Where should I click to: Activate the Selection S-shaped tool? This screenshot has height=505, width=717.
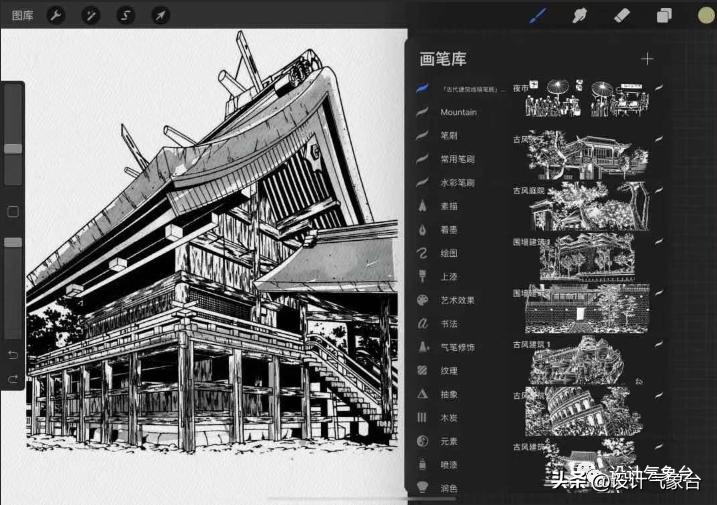click(x=125, y=16)
